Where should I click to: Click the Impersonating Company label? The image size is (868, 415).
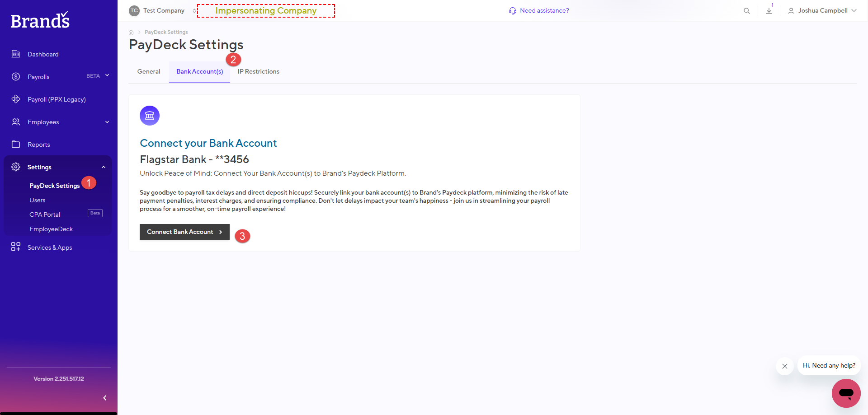[x=266, y=11]
